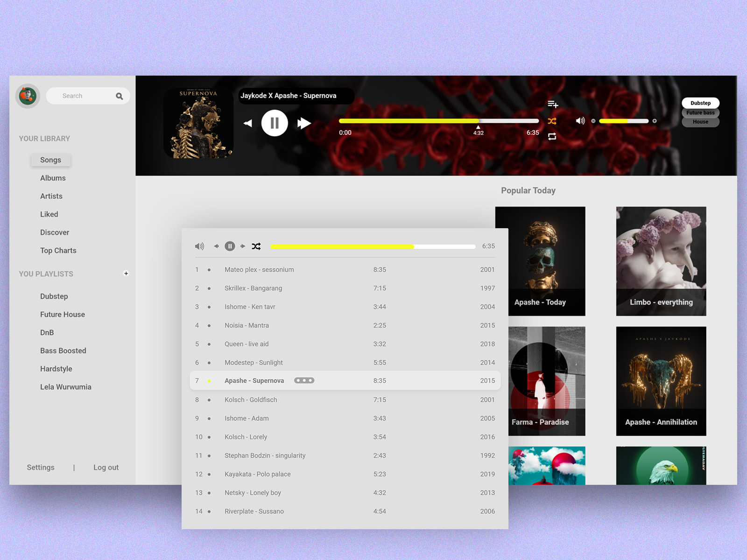
Task: Select track Netsky - Lonely boy
Action: (345, 493)
